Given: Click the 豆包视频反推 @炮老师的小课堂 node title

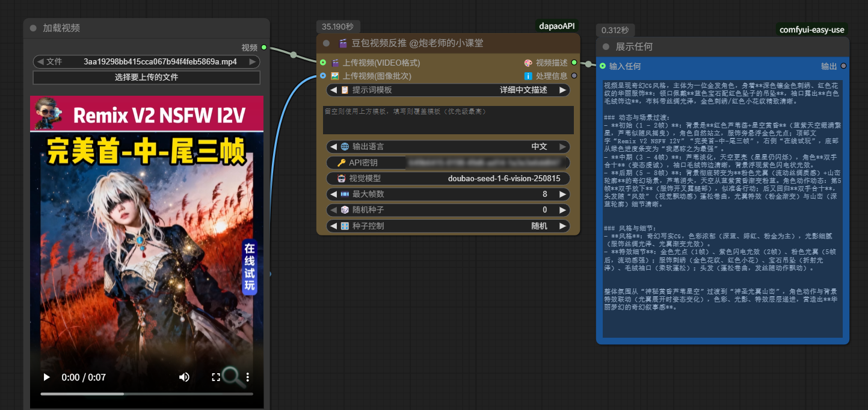Looking at the screenshot, I should pyautogui.click(x=417, y=43).
